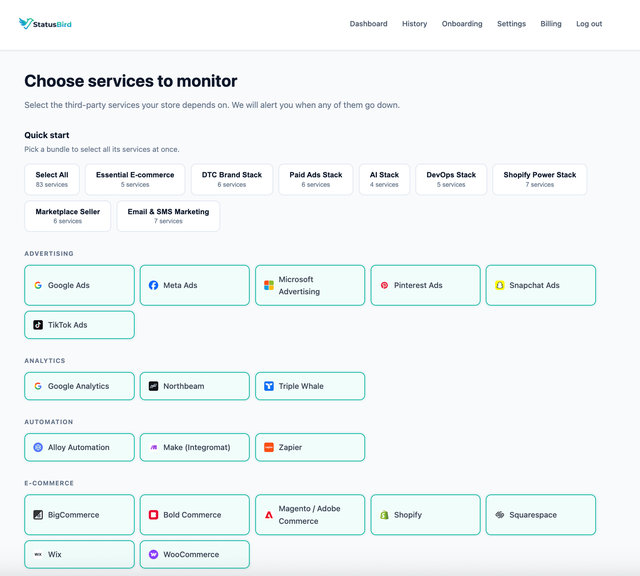640x576 pixels.
Task: Click the ADVERTISING section label
Action: [x=49, y=254]
